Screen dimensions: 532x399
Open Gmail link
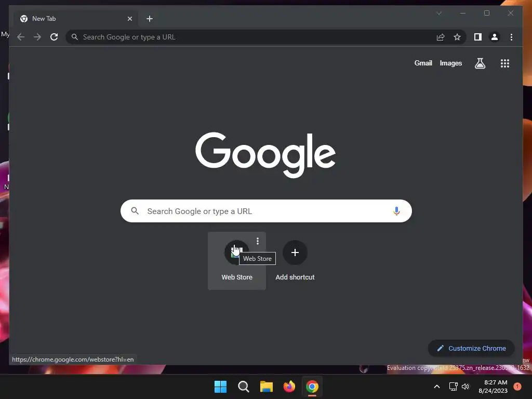pos(423,63)
